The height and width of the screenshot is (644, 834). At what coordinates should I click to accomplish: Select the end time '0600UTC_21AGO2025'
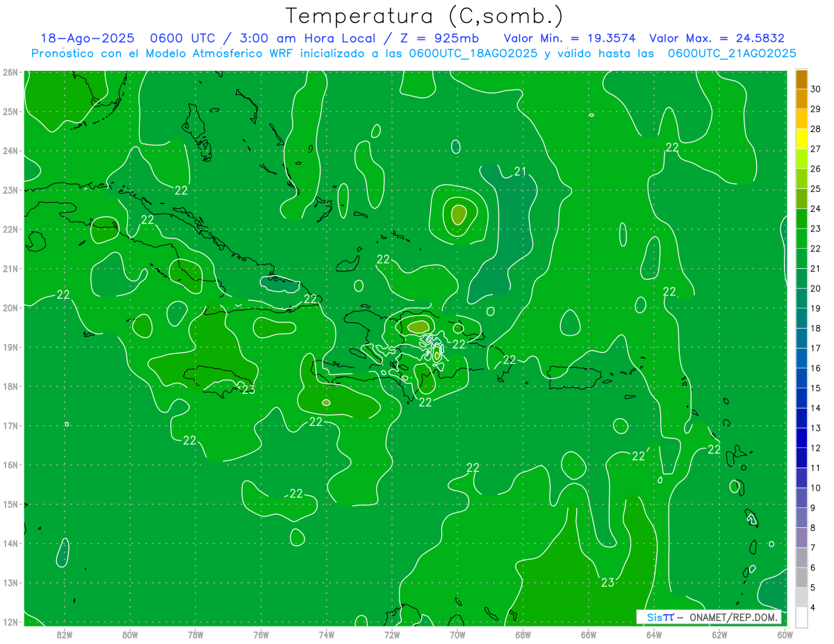click(732, 53)
